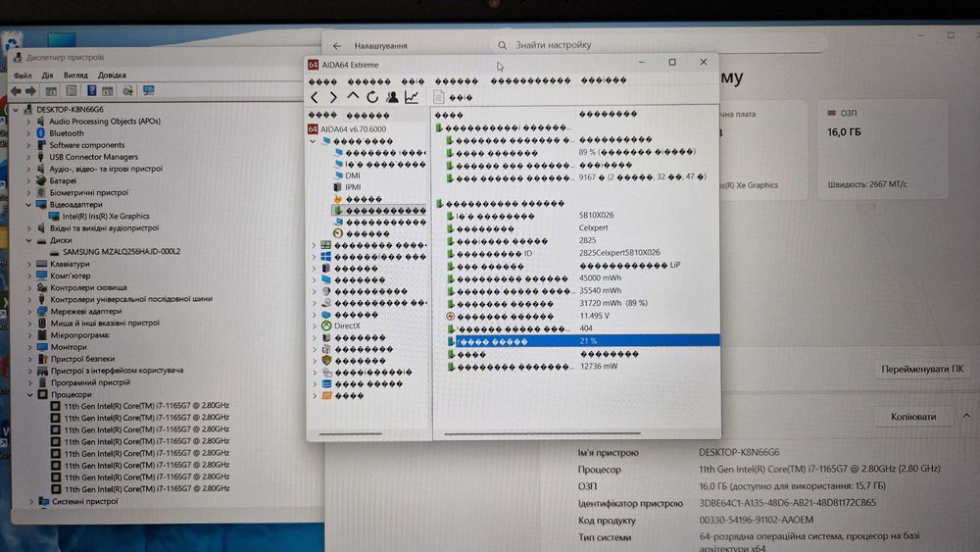Image resolution: width=980 pixels, height=552 pixels.
Task: Click Копіювати button in Settings
Action: click(x=913, y=417)
